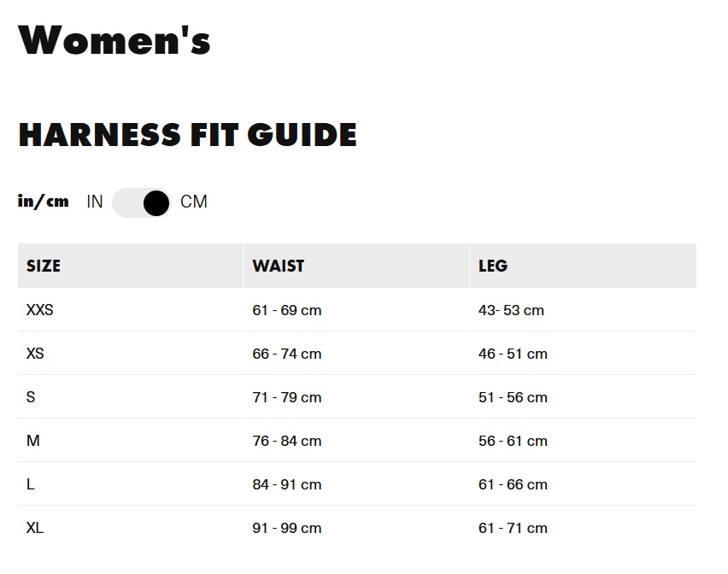The image size is (728, 574).
Task: Click the 61 - 69 cm waist cell
Action: (x=287, y=310)
